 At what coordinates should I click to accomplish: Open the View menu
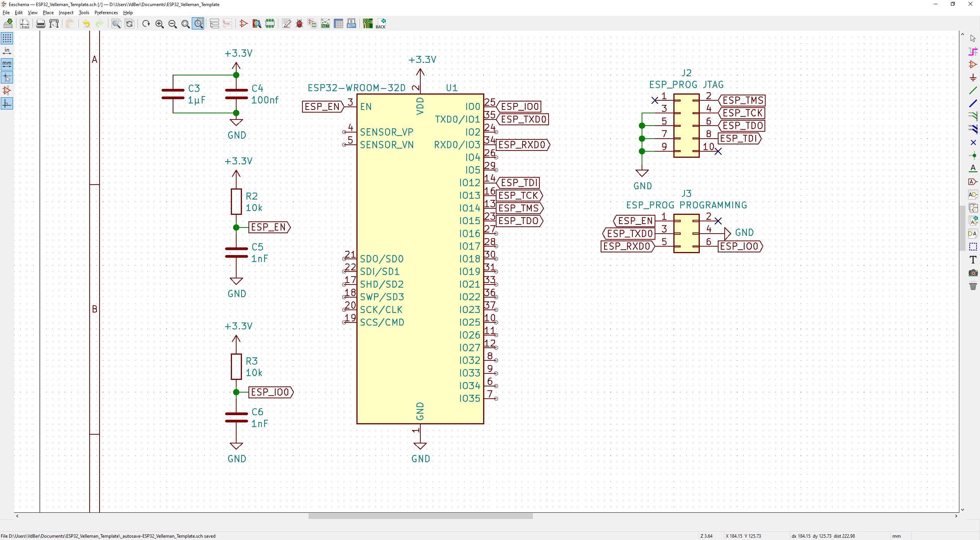click(33, 13)
